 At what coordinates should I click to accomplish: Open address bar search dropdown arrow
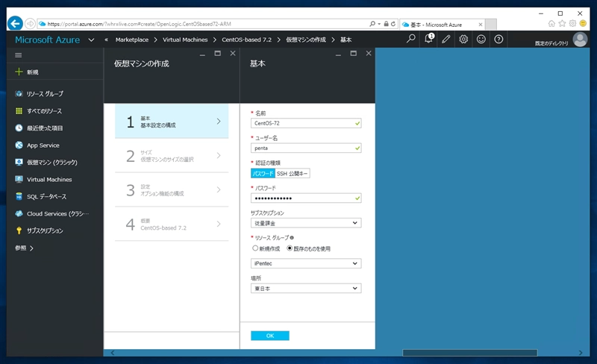(379, 24)
